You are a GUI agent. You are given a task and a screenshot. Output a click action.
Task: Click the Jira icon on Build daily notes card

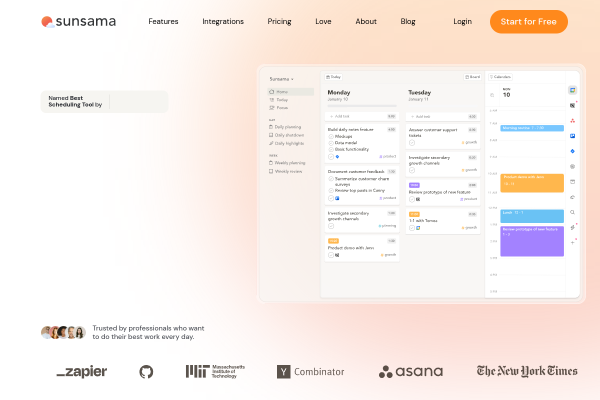338,157
